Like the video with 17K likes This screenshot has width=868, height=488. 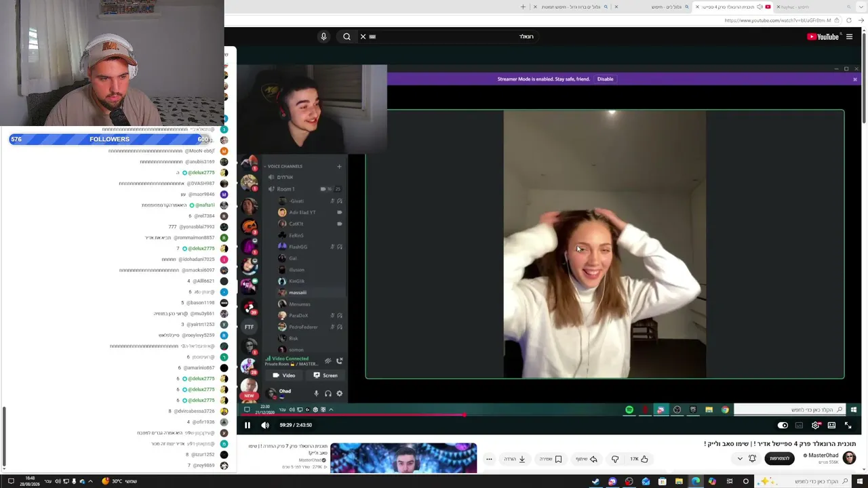639,459
